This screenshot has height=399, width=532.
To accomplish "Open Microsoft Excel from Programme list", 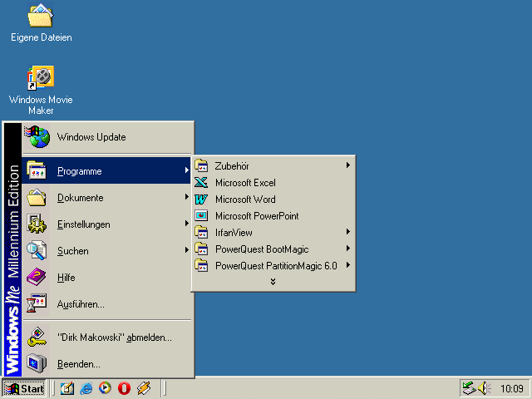I will (x=273, y=183).
